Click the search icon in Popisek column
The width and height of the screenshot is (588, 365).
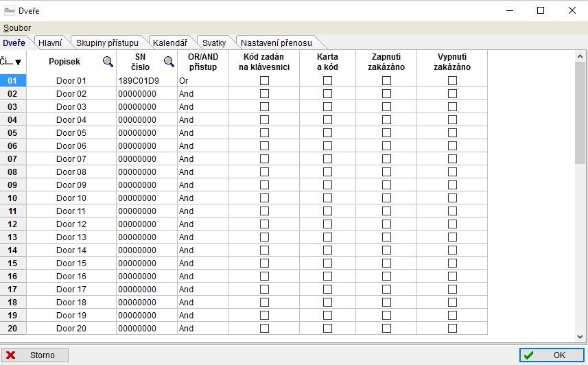click(x=108, y=62)
